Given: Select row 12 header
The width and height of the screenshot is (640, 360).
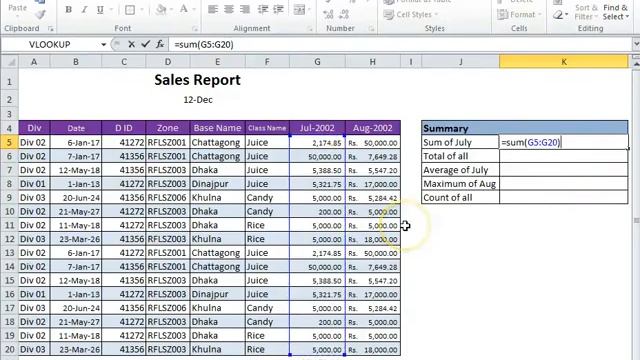Looking at the screenshot, I should [9, 239].
